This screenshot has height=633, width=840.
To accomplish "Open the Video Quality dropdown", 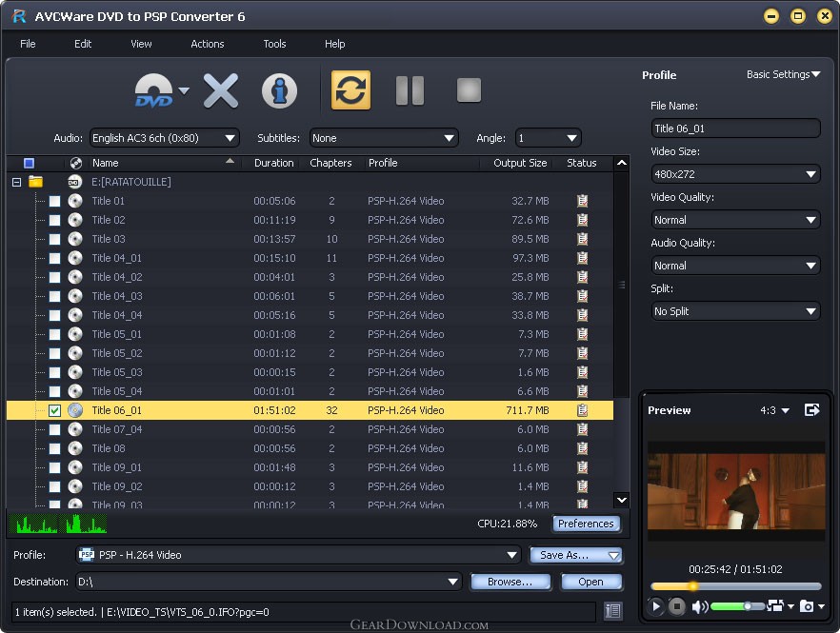I will point(735,220).
